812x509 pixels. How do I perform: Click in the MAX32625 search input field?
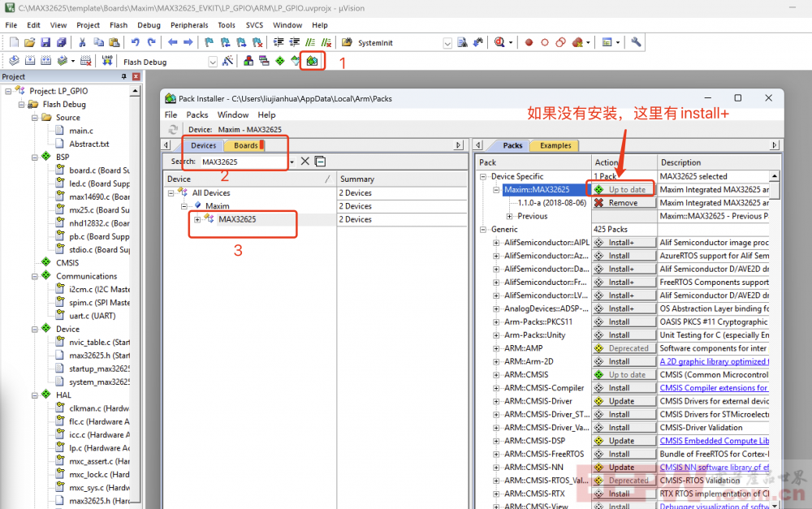[244, 162]
